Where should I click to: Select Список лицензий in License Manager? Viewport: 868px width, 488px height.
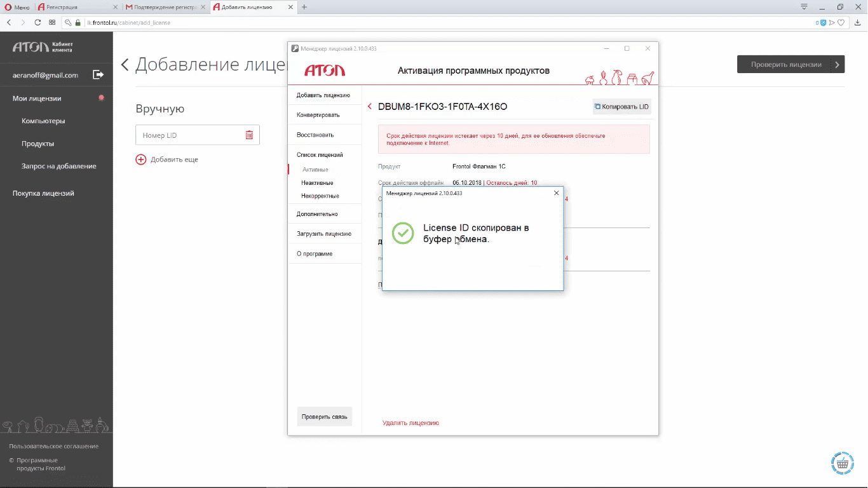click(320, 154)
